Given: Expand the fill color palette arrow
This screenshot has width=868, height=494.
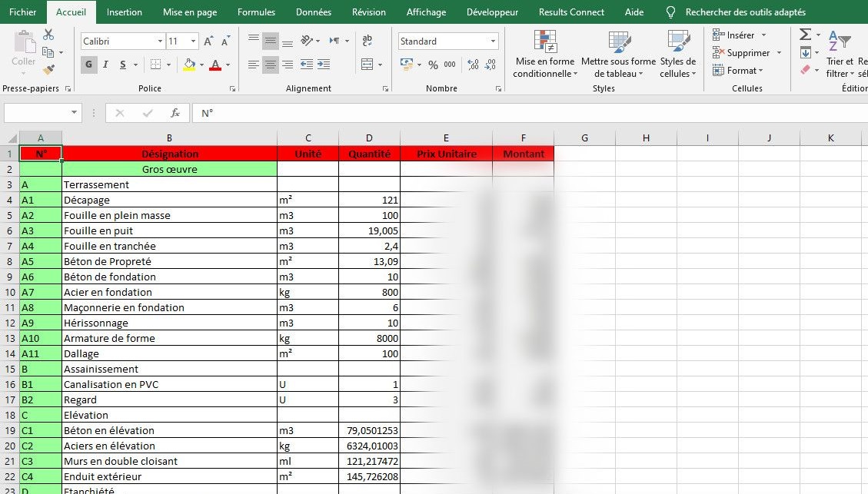Looking at the screenshot, I should (x=201, y=65).
